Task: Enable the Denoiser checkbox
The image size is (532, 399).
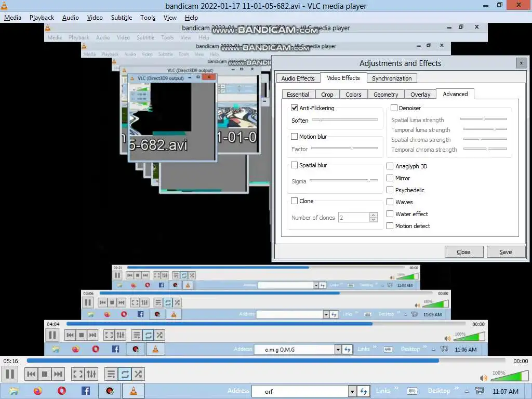Action: pos(394,108)
